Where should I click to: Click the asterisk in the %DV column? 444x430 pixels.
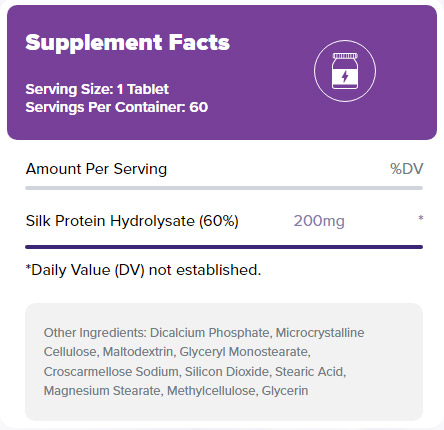421,218
